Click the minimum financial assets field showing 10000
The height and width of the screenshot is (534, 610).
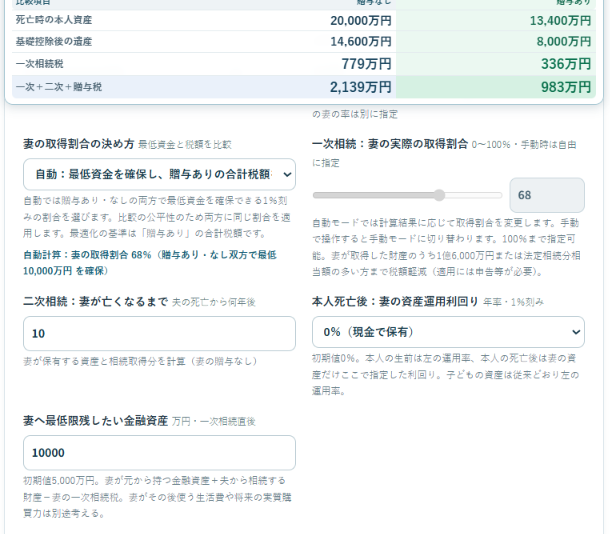click(x=159, y=453)
